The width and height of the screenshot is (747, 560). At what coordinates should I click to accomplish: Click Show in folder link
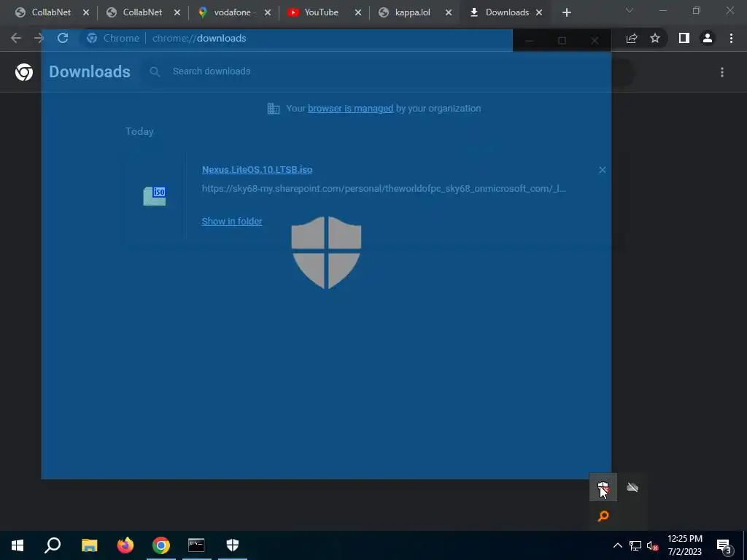[232, 222]
